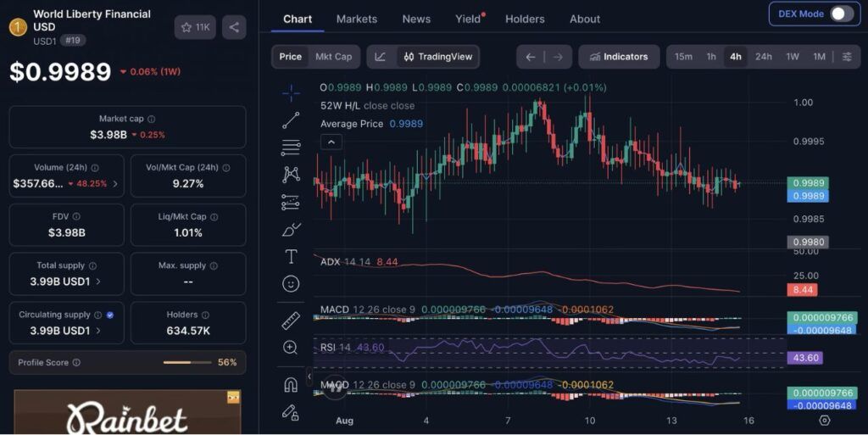
Task: Click the Profile Score progress bar
Action: 187,363
